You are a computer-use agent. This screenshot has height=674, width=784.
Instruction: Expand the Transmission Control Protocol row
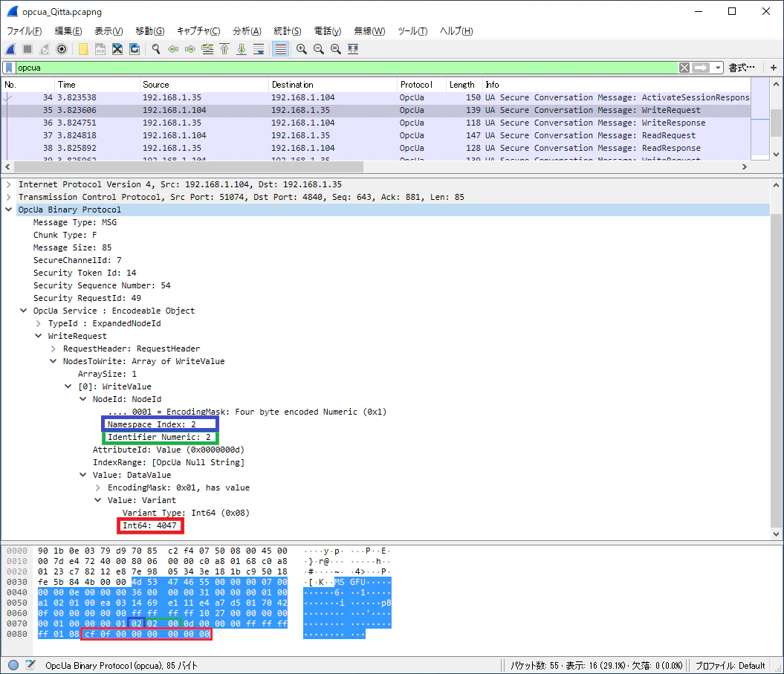(9, 197)
